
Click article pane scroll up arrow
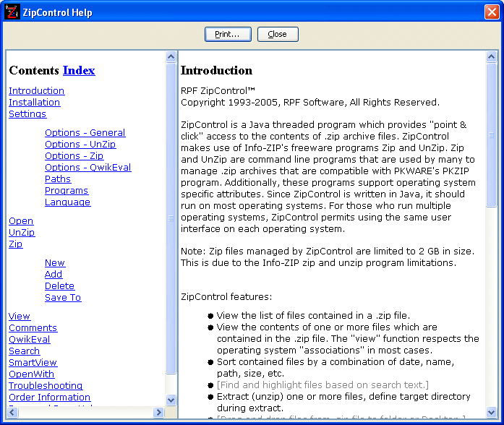pyautogui.click(x=491, y=57)
